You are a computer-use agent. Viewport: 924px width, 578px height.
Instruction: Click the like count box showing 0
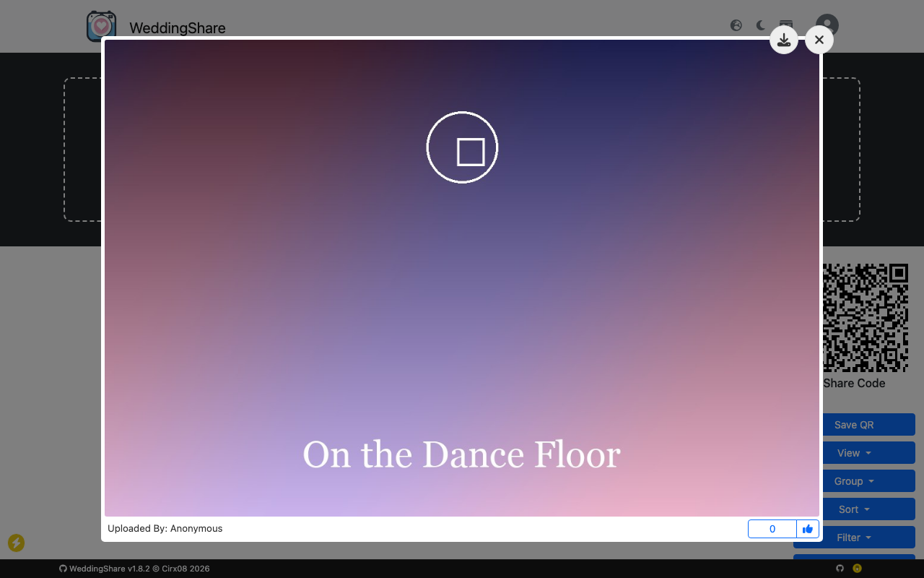coord(772,529)
